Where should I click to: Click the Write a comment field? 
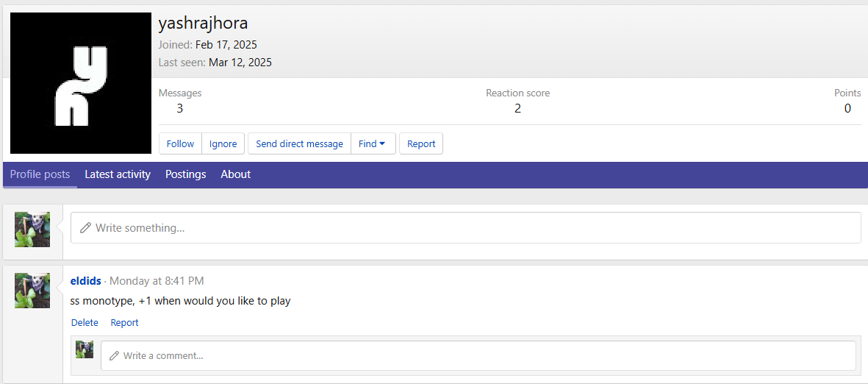click(x=478, y=356)
